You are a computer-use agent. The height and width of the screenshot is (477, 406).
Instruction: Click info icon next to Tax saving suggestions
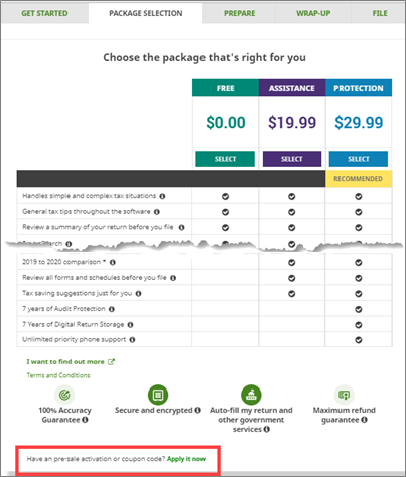(x=138, y=294)
